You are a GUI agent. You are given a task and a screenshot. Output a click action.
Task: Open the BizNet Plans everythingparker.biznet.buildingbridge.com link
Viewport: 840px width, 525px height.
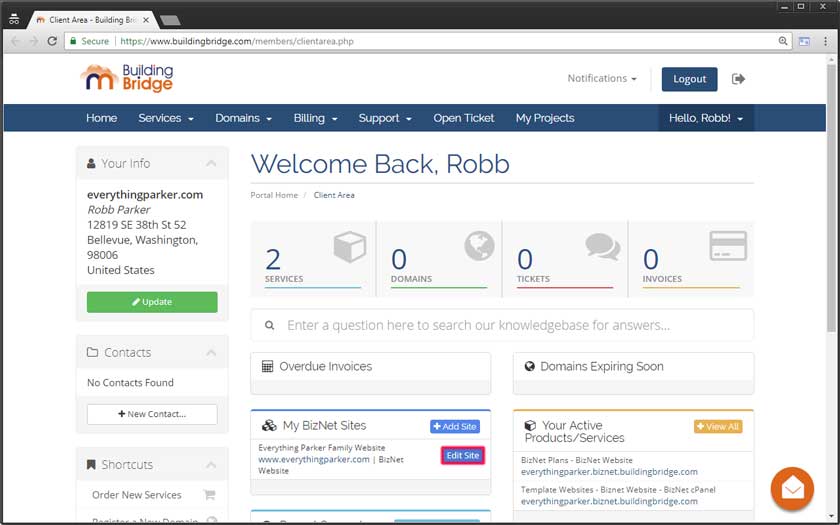[x=609, y=471]
